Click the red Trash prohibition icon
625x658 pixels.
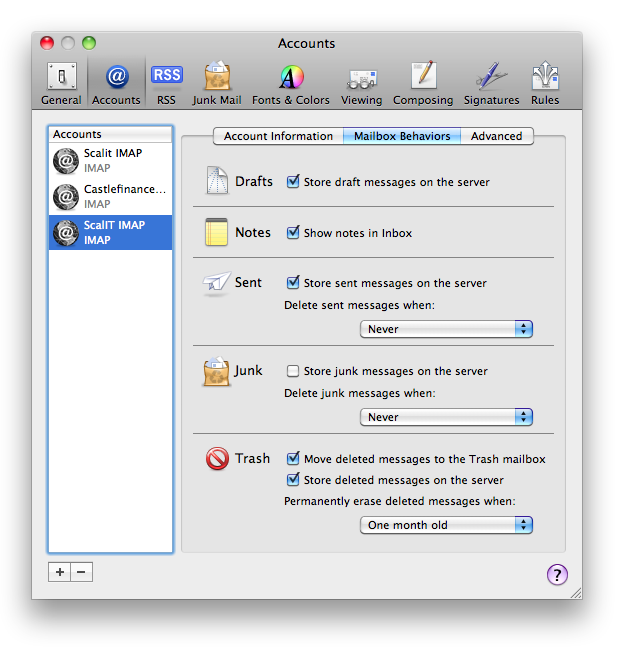pyautogui.click(x=217, y=458)
